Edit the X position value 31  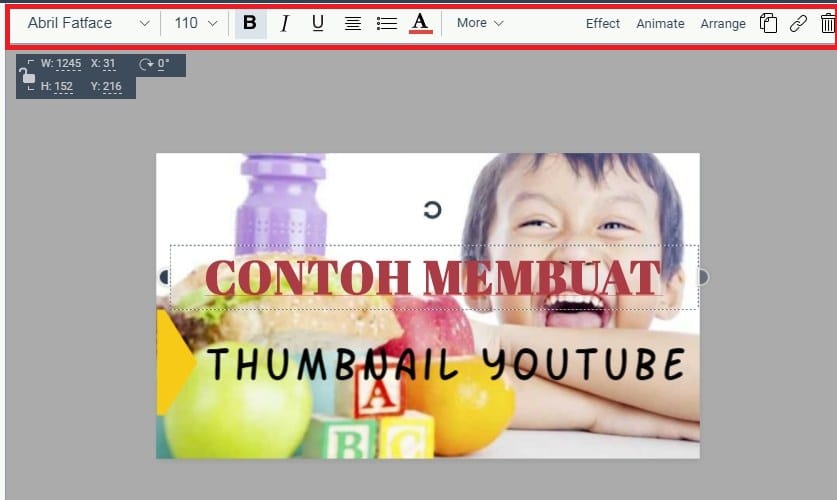tap(109, 64)
